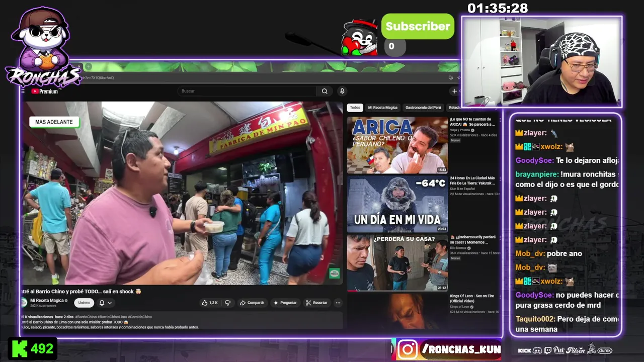The image size is (644, 362).
Task: Open the ¿Perderá su casa? video thumbnail
Action: tap(397, 263)
